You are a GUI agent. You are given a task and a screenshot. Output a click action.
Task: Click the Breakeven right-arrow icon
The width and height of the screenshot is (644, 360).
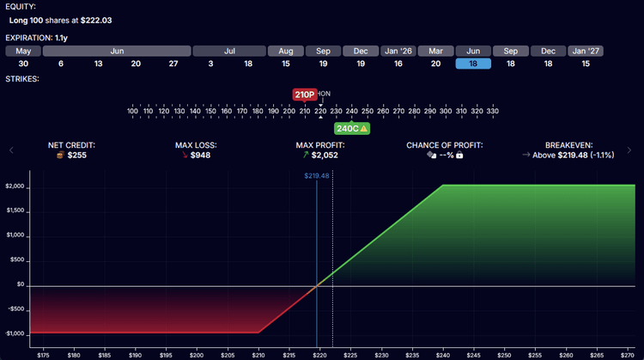[526, 155]
